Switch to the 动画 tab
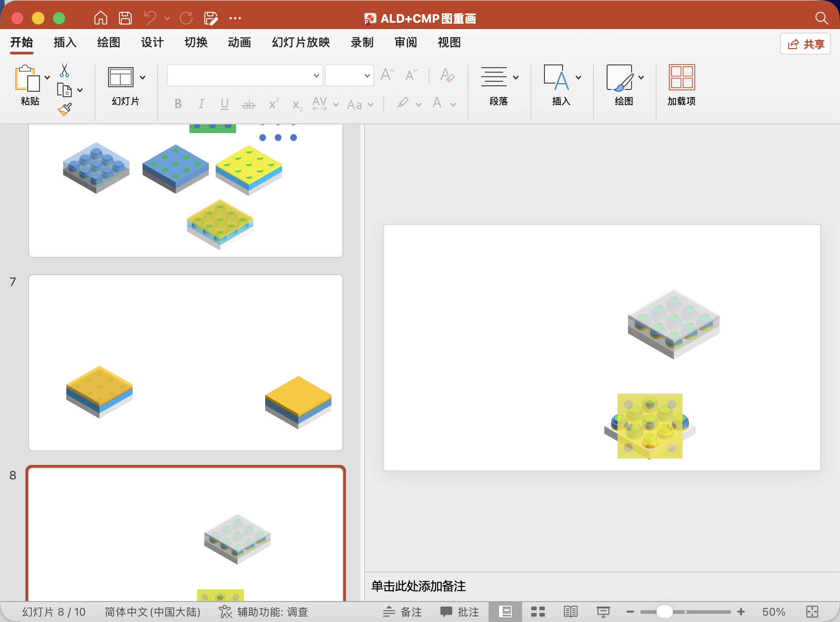The height and width of the screenshot is (622, 840). 239,43
